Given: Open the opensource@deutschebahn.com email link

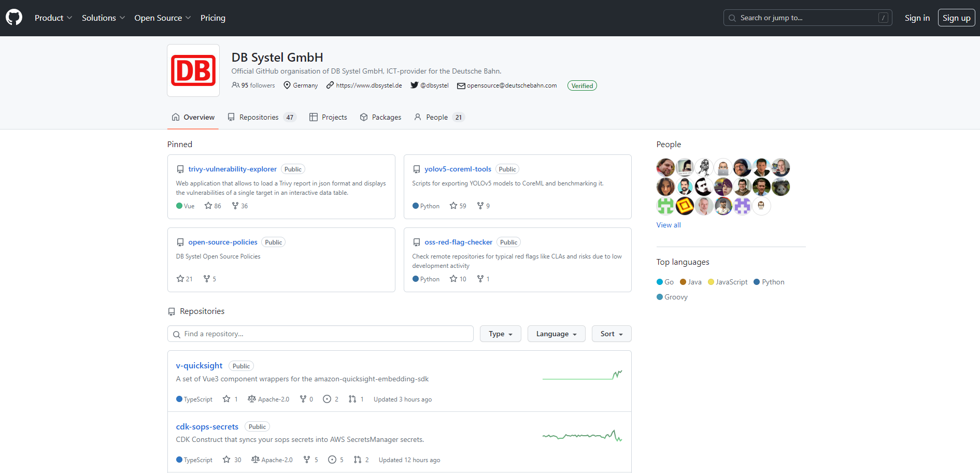Looking at the screenshot, I should tap(507, 85).
